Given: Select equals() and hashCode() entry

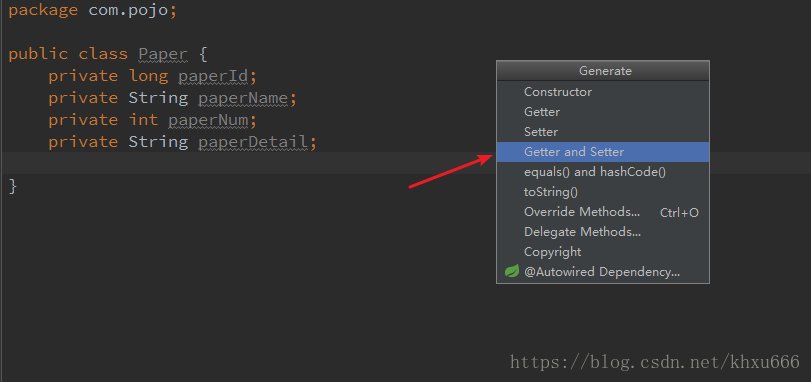Looking at the screenshot, I should coord(603,172).
